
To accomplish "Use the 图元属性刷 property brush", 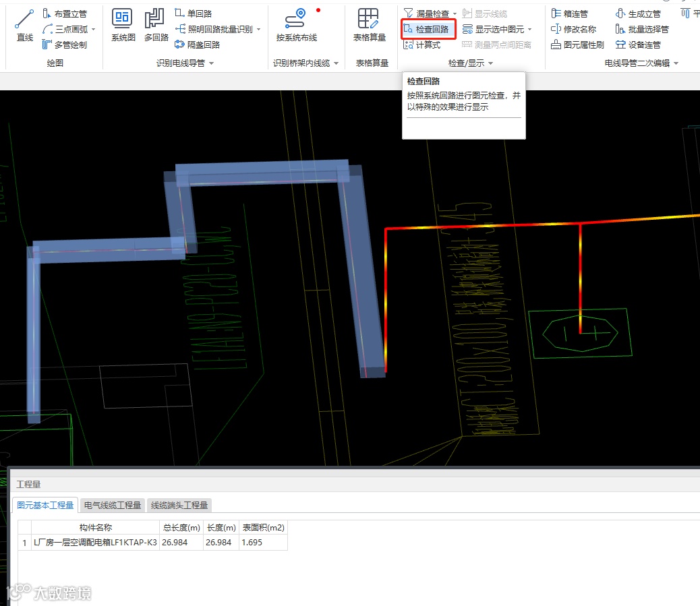I will 577,44.
